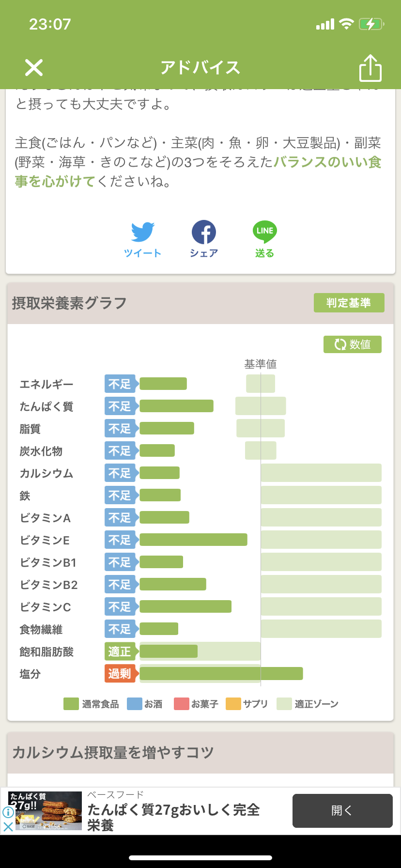
Task: Tap the 適正 badge next to 飽和脂肪酸
Action: pyautogui.click(x=120, y=651)
